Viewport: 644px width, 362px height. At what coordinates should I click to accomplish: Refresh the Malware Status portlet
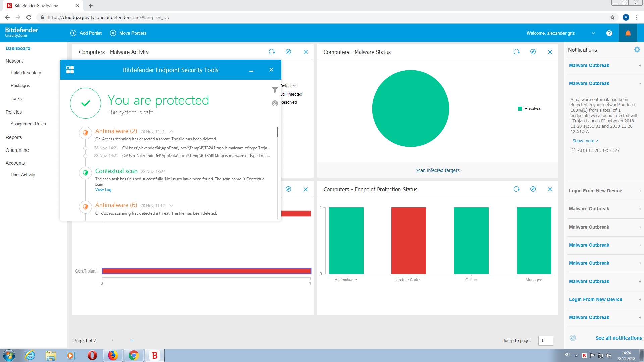pos(517,52)
